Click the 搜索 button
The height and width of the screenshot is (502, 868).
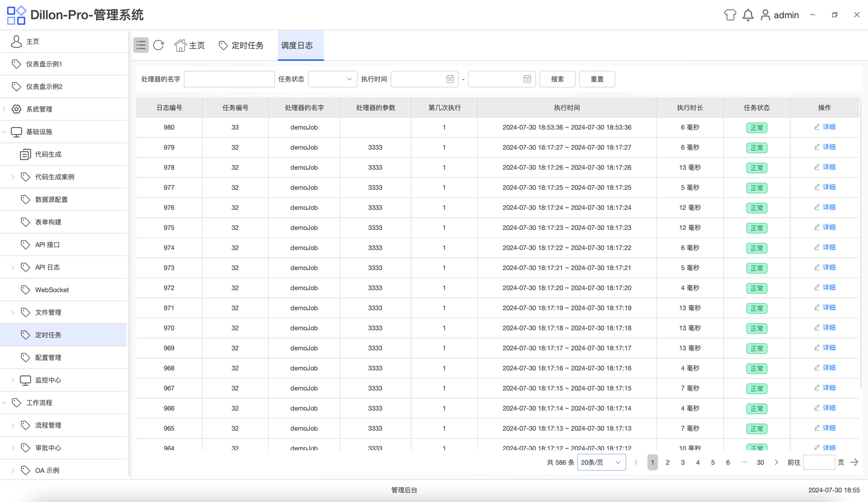(x=557, y=79)
